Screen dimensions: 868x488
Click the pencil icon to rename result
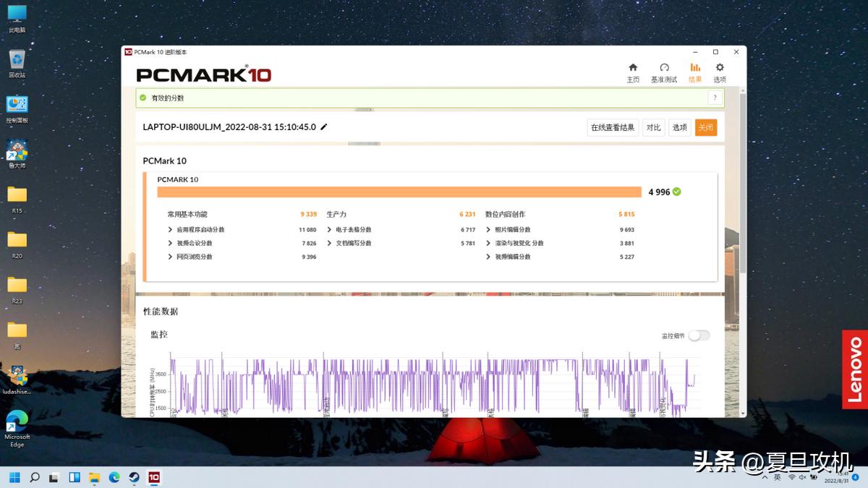coord(324,127)
